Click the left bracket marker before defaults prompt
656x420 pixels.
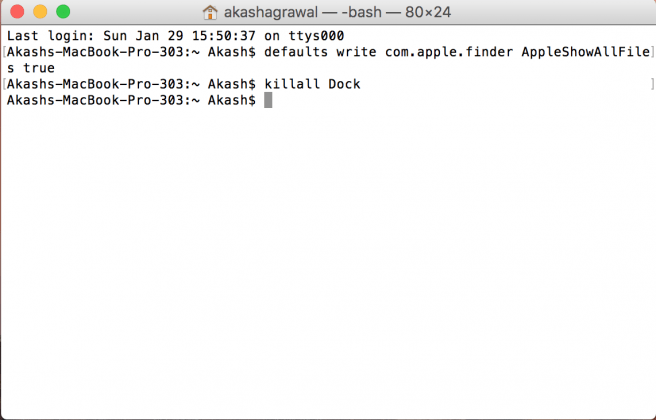pyautogui.click(x=4, y=52)
